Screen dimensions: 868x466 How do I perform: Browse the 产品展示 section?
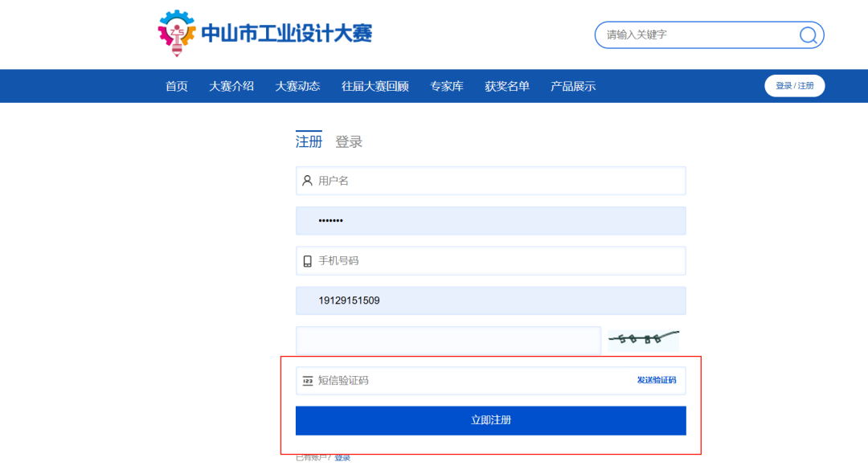(571, 86)
